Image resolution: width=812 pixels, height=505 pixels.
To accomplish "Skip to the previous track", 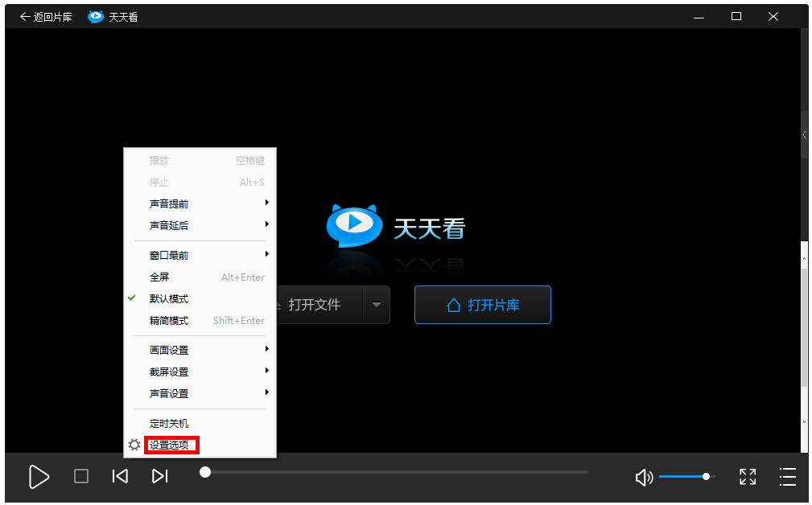I will coord(120,476).
